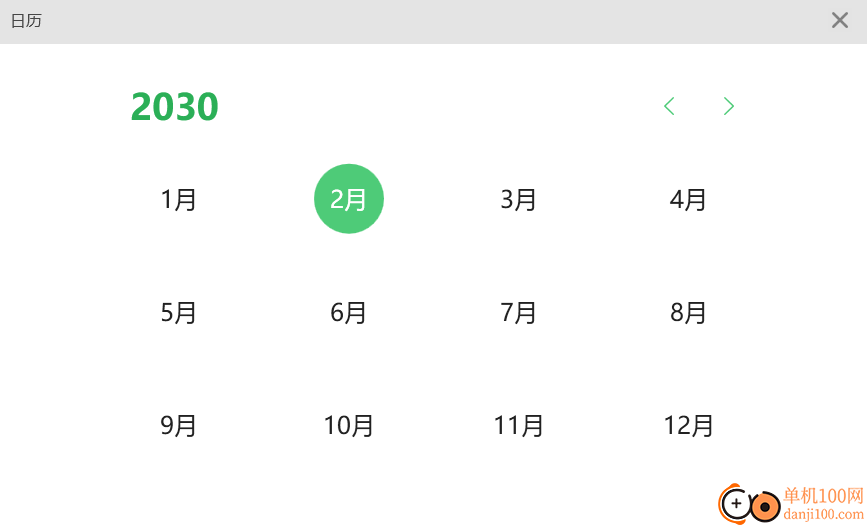Click the 2030 year heading

pyautogui.click(x=174, y=106)
